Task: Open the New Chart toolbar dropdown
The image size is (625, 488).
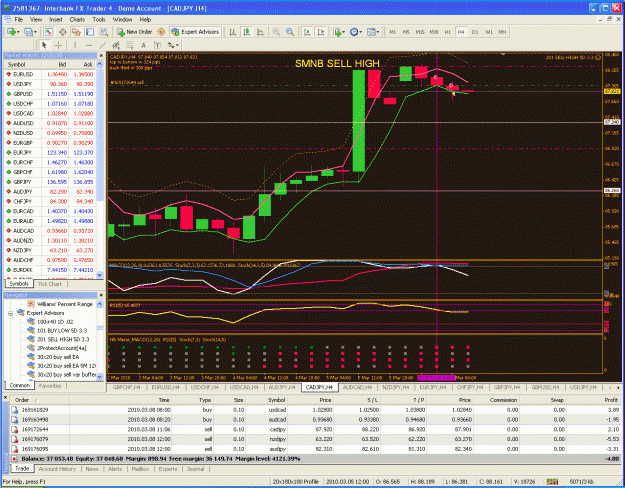Action: 13,32
